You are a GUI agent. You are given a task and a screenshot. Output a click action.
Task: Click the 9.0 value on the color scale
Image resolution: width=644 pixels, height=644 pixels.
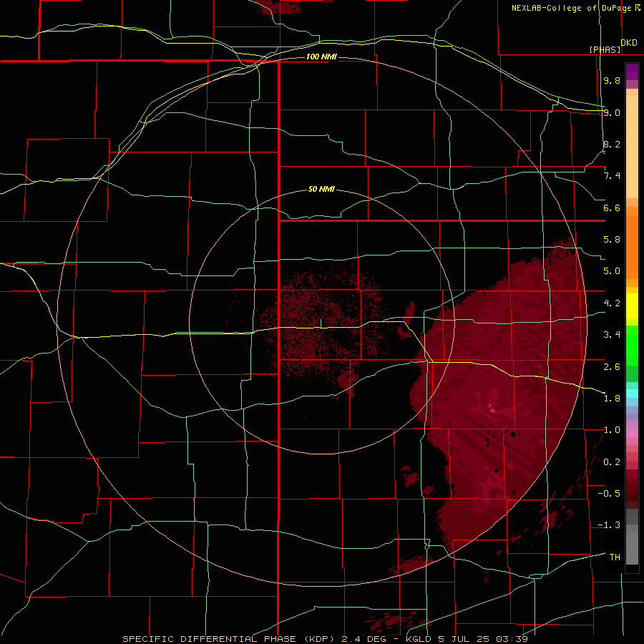pyautogui.click(x=612, y=112)
